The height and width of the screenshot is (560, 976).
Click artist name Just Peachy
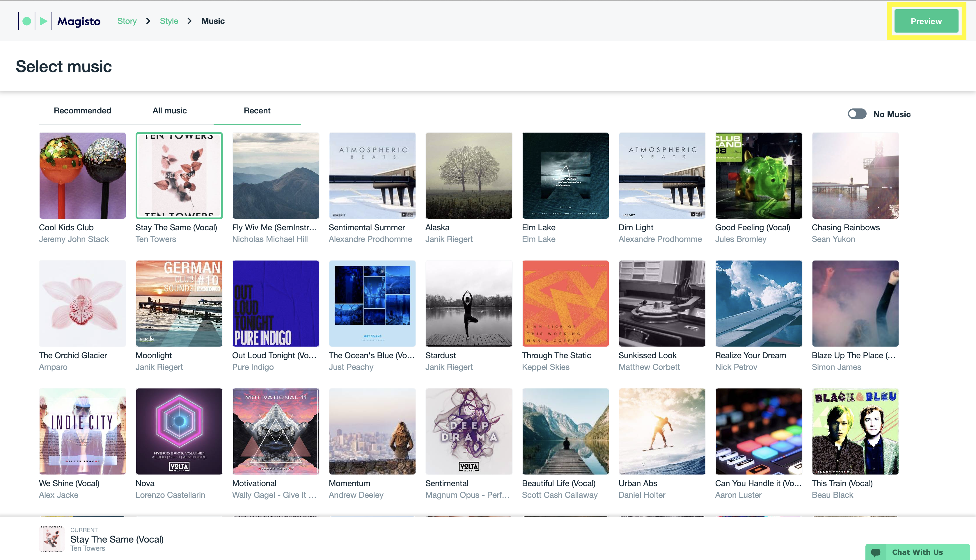point(351,367)
